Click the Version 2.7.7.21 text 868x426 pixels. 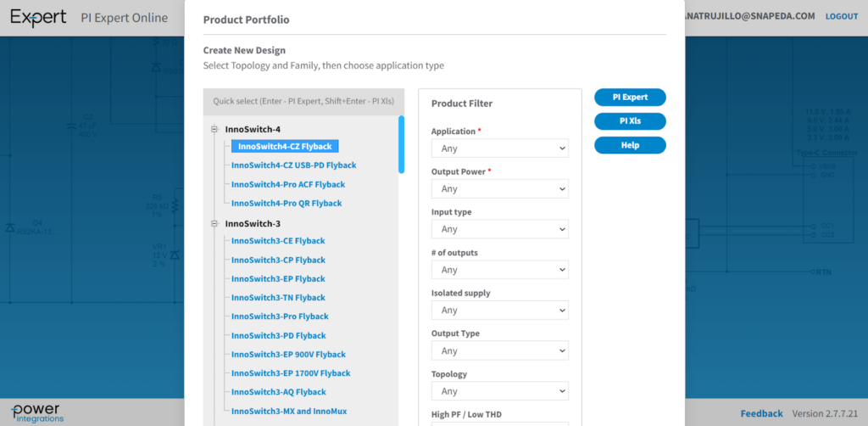(825, 413)
